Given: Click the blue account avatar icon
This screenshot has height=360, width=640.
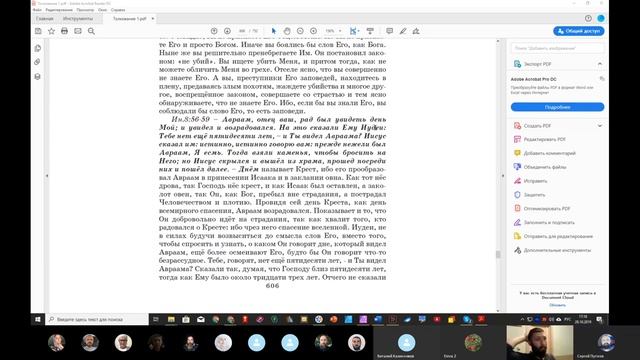Looking at the screenshot, I should 601,18.
